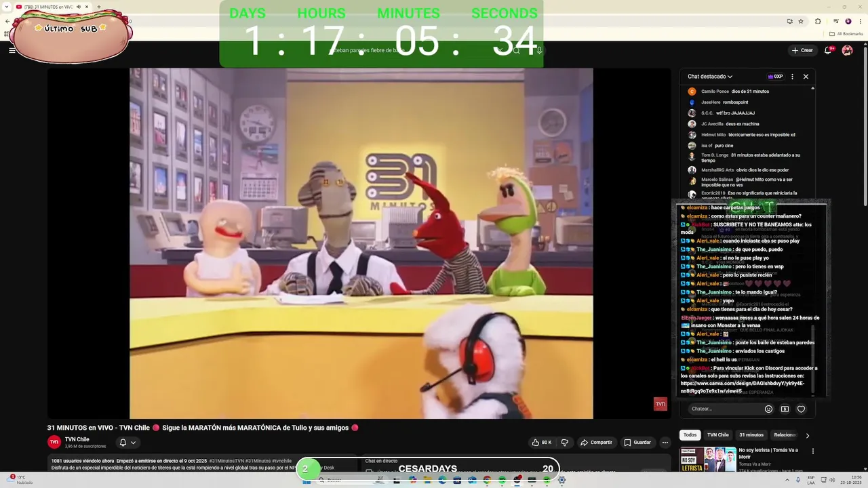Open the YouTube hamburger guide menu
Viewport: 868px width, 488px height.
(12, 50)
